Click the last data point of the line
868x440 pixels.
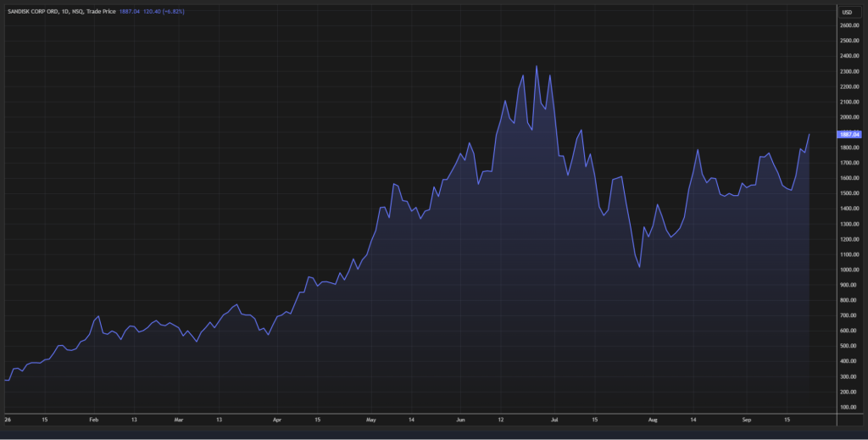[810, 134]
